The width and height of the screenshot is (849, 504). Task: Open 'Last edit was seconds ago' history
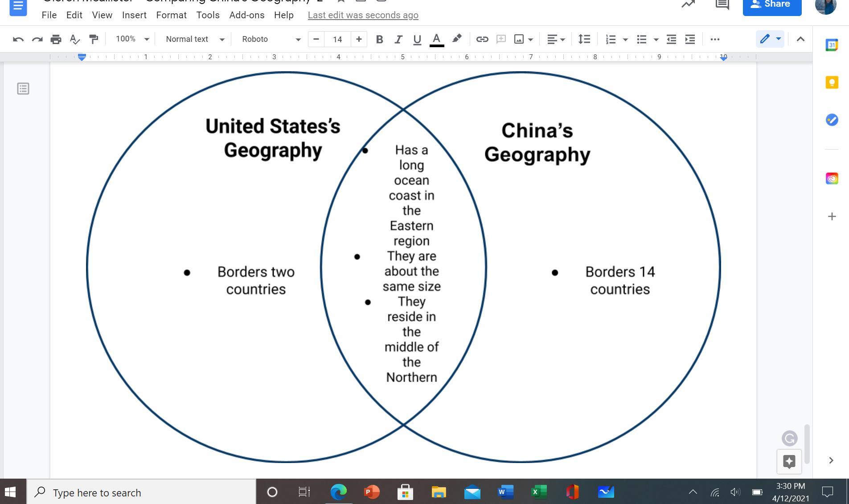click(x=363, y=15)
